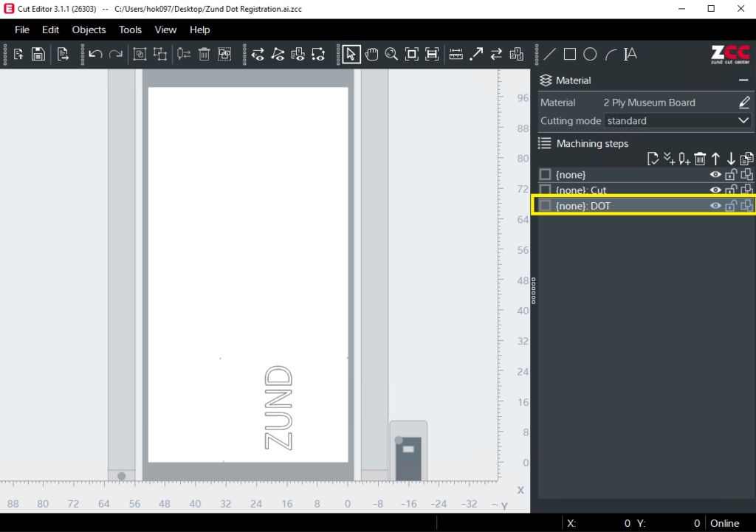This screenshot has width=756, height=532.
Task: Toggle lock on the {none}: DOT step
Action: pos(731,206)
